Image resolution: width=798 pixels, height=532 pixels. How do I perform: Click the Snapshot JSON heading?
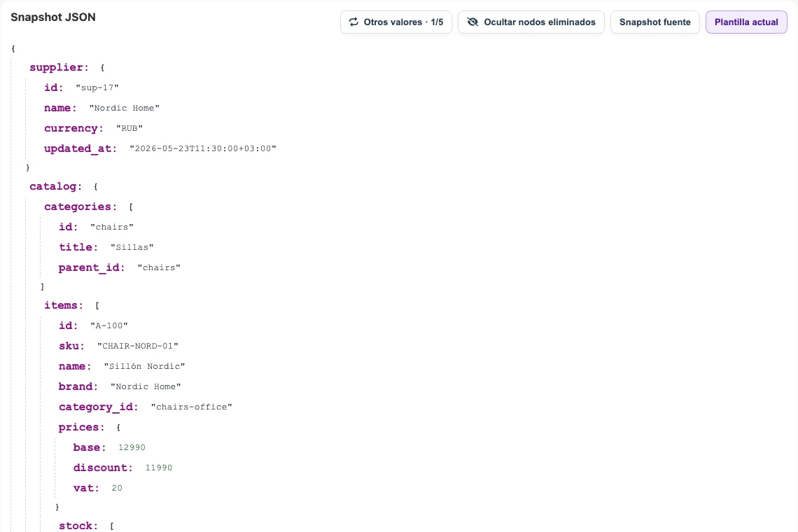[53, 17]
